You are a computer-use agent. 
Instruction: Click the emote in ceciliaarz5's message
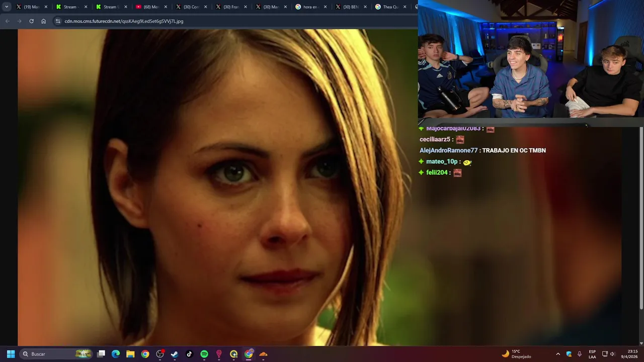pyautogui.click(x=460, y=139)
